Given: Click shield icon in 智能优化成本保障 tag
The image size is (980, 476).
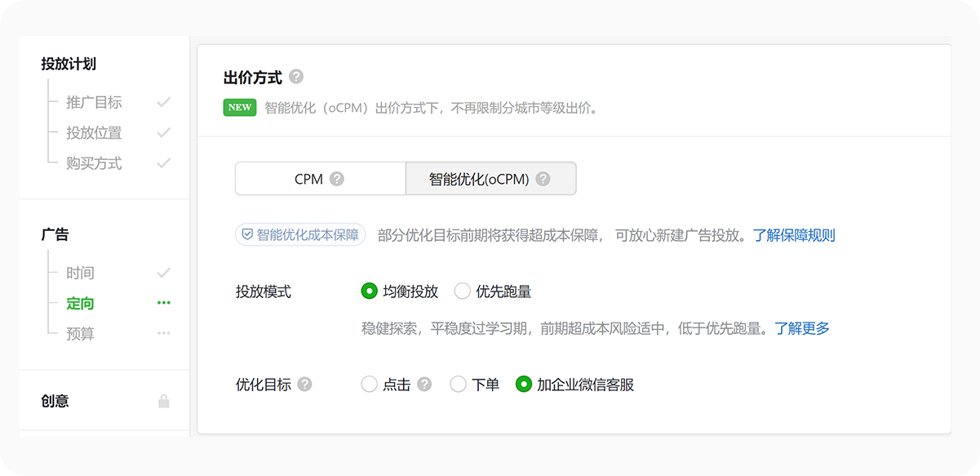Looking at the screenshot, I should (246, 235).
